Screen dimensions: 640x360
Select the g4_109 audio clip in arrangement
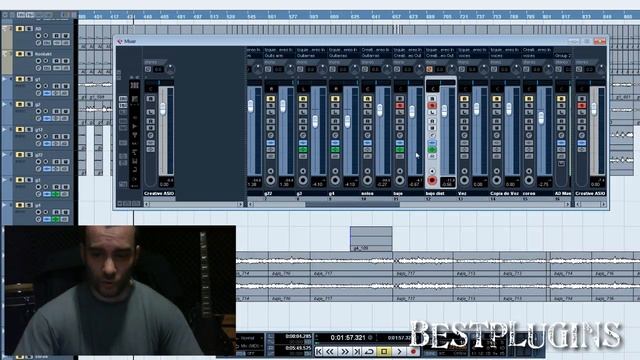coord(371,239)
